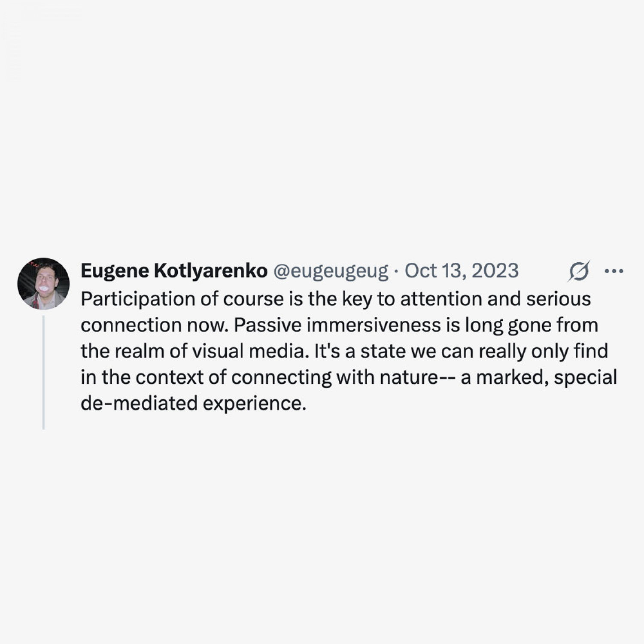644x644 pixels.
Task: Click the Eugene Kotlyarenko display name
Action: (174, 271)
